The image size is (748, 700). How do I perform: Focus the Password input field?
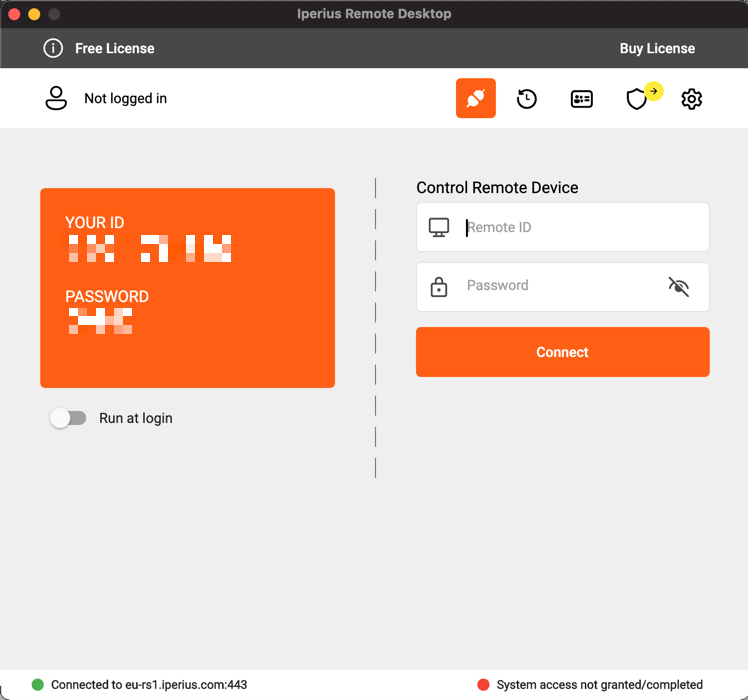tap(562, 287)
